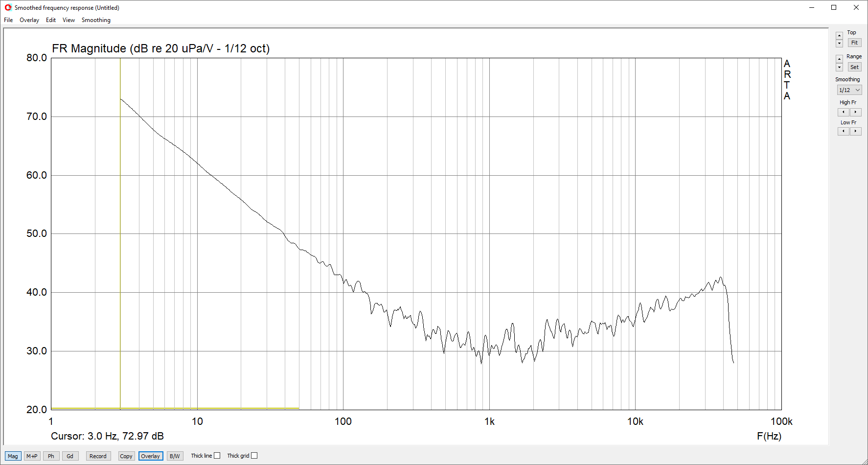Click the Set range button

[854, 67]
